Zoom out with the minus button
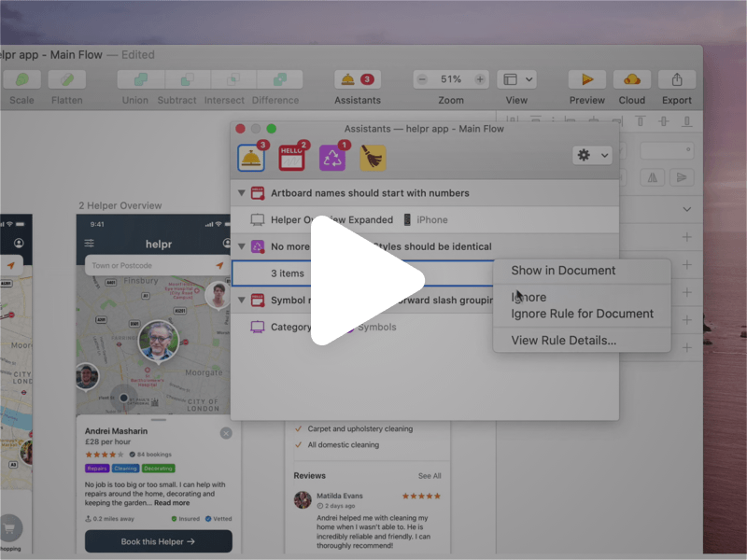This screenshot has width=747, height=560. [x=422, y=79]
